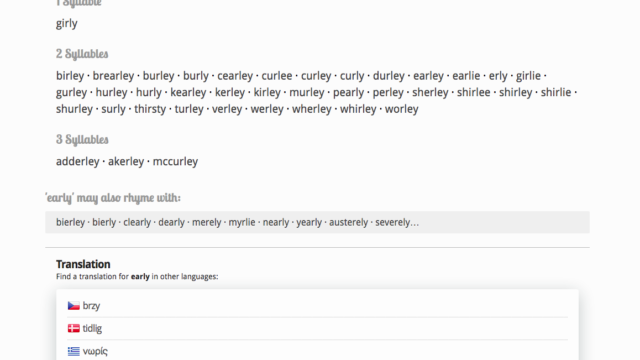Click the rhyme 'worley'
Screen dimensions: 640x360
click(x=402, y=109)
